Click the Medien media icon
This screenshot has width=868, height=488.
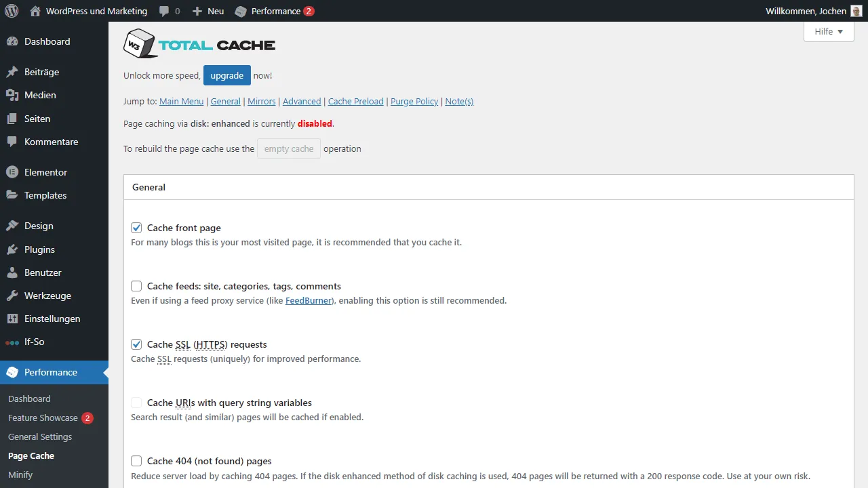pos(12,95)
